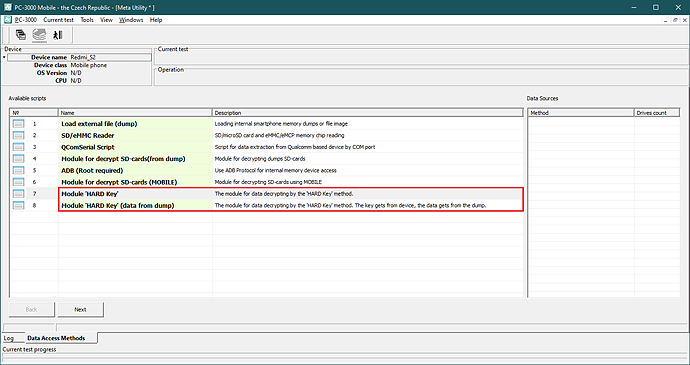This screenshot has height=365, width=690.
Task: Click the script icon in row 1
Action: tap(18, 124)
